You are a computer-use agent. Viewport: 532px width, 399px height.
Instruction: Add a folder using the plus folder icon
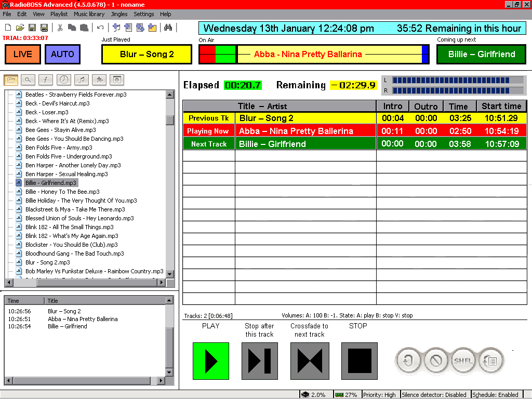click(152, 28)
